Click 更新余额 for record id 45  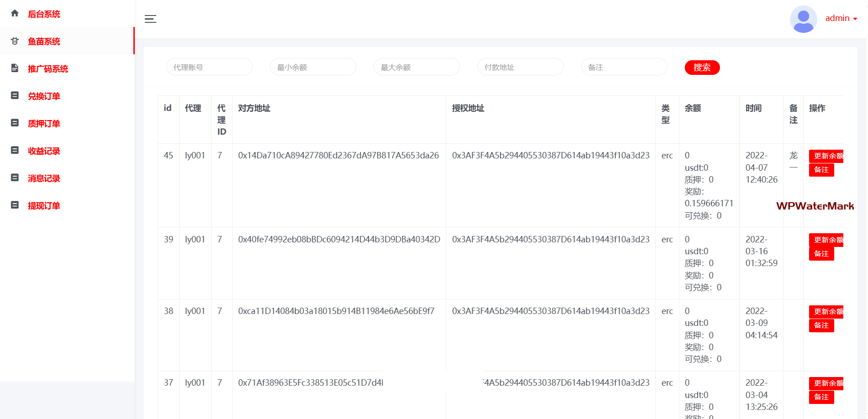click(827, 156)
